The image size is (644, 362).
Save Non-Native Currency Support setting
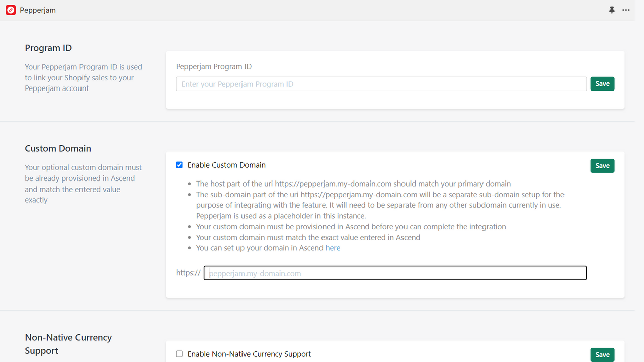tap(602, 355)
